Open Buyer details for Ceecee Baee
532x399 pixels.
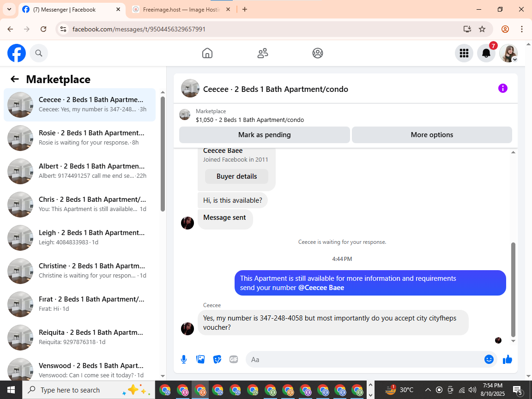coord(236,176)
